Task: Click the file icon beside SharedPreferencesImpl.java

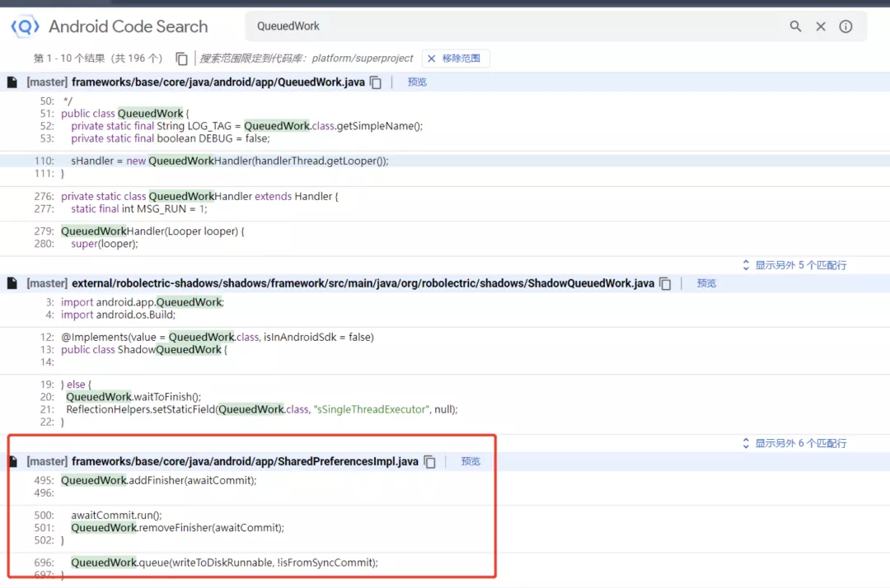Action: point(12,462)
